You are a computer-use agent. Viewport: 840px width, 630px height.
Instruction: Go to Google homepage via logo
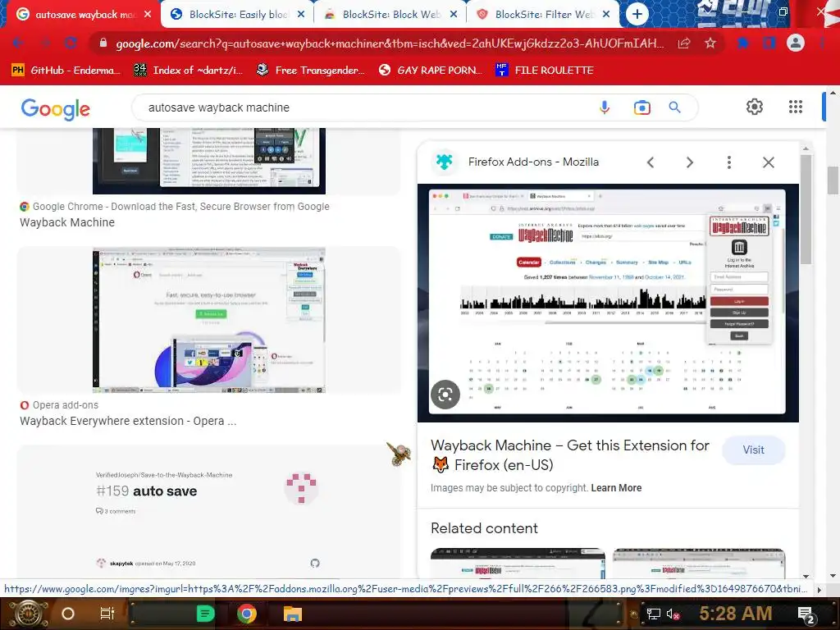pos(55,109)
